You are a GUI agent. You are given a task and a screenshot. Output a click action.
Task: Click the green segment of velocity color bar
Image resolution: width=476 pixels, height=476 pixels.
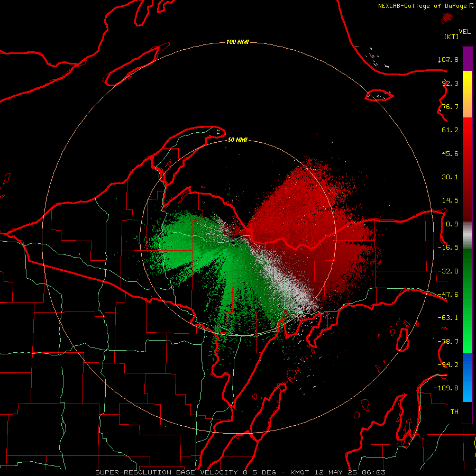[x=467, y=300]
